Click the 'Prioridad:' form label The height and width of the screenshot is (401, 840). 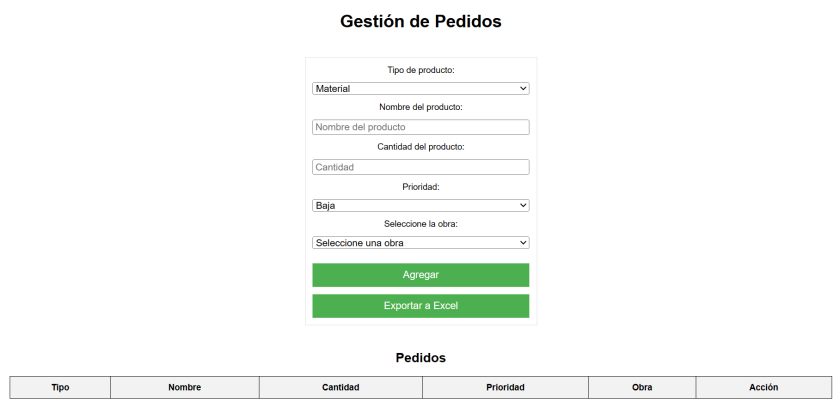click(x=420, y=186)
